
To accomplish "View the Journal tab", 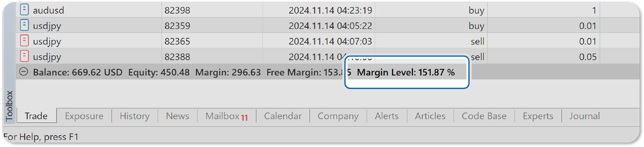I will [585, 116].
